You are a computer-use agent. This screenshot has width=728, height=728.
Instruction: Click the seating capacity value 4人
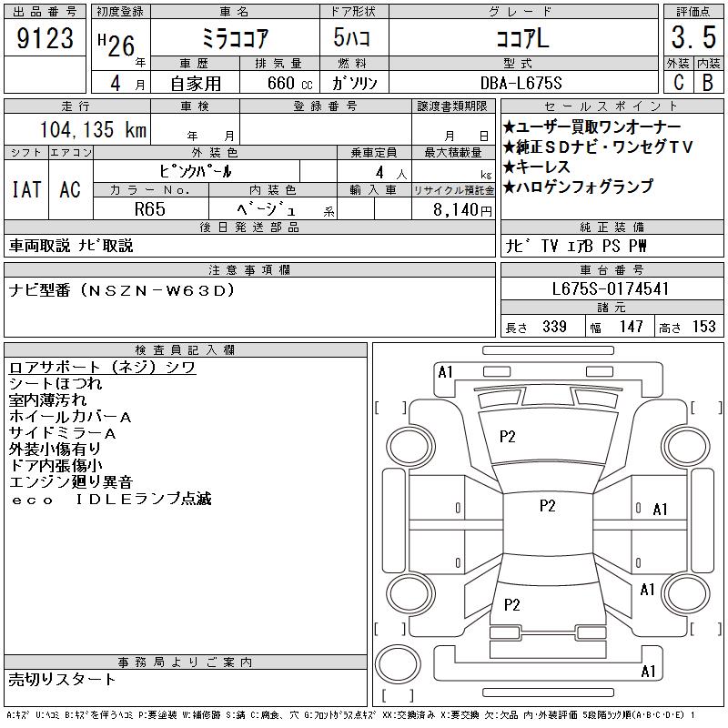pyautogui.click(x=390, y=173)
